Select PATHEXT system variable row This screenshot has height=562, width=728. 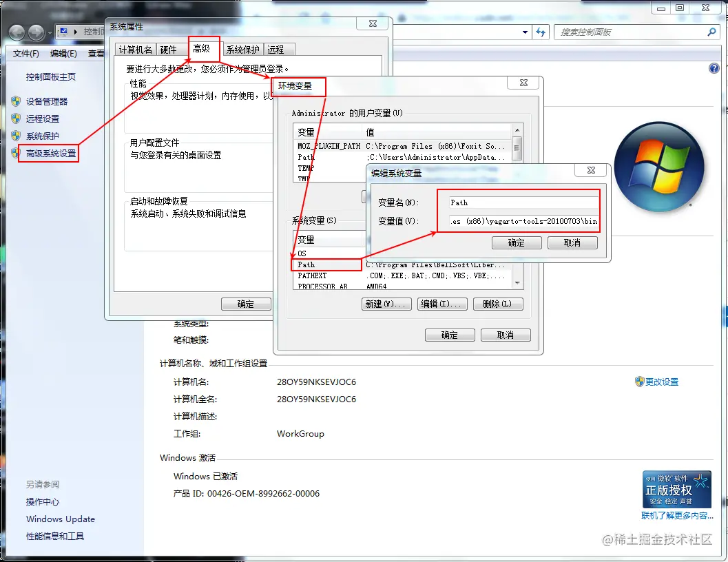tap(403, 276)
